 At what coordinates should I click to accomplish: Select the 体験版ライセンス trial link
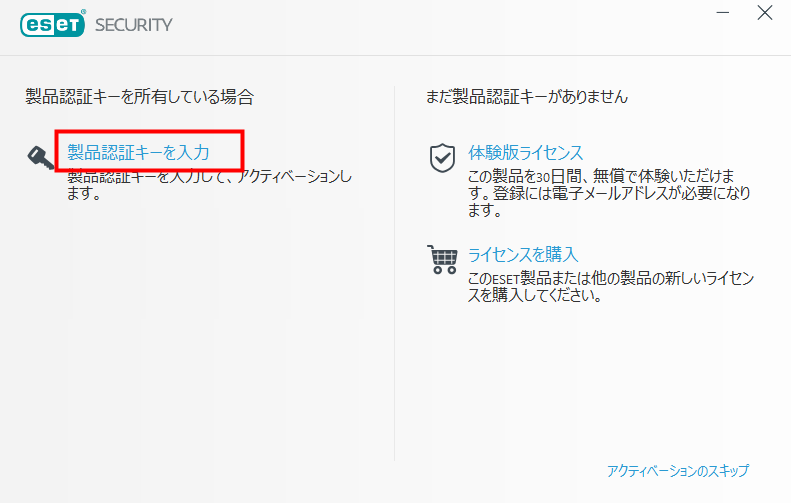[x=525, y=152]
